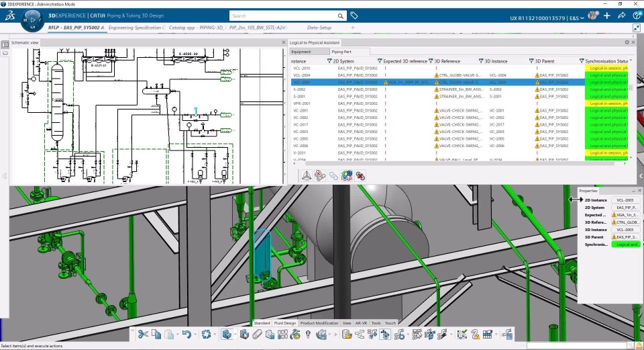Click green Synchronisation status cell in Properties
This screenshot has height=350, width=644.
pyautogui.click(x=625, y=245)
